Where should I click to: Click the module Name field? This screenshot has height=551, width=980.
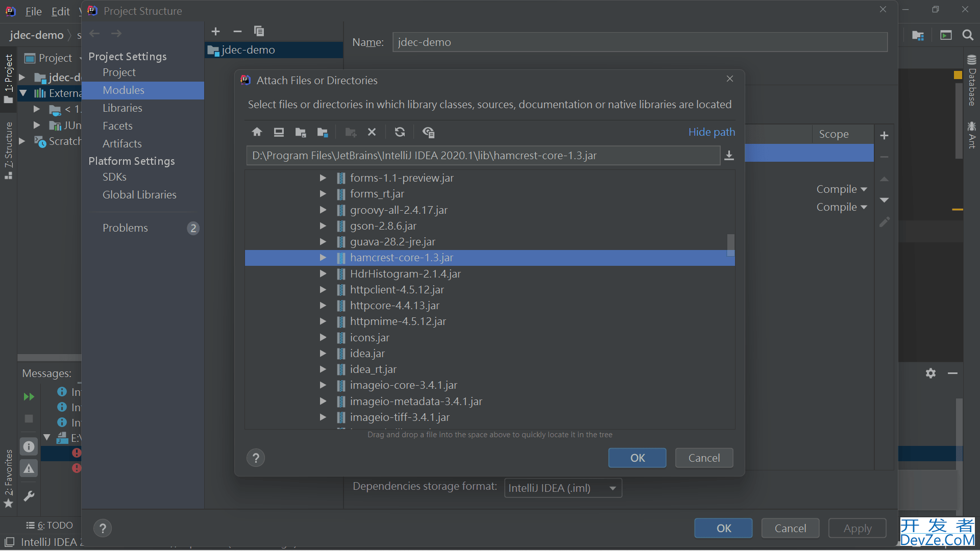pyautogui.click(x=640, y=42)
